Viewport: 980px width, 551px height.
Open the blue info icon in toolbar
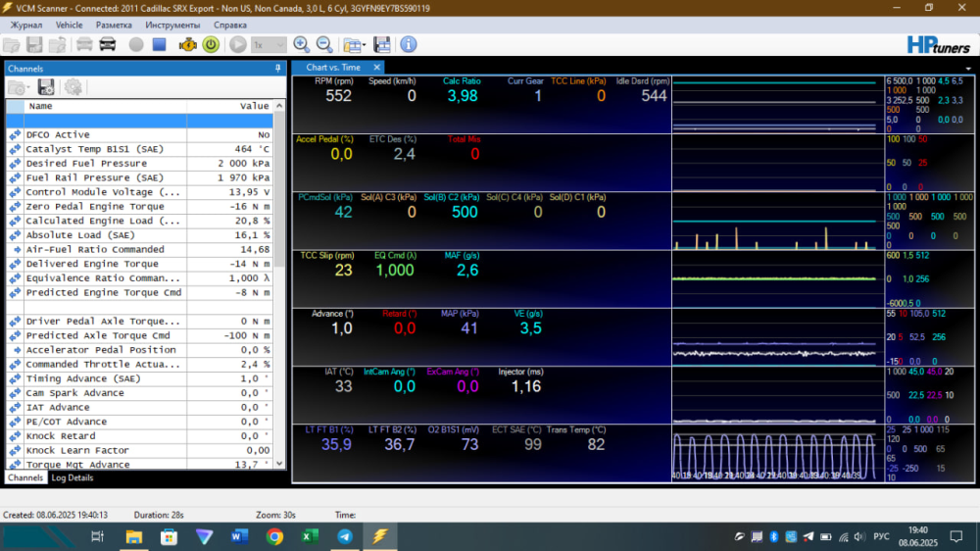click(x=408, y=44)
